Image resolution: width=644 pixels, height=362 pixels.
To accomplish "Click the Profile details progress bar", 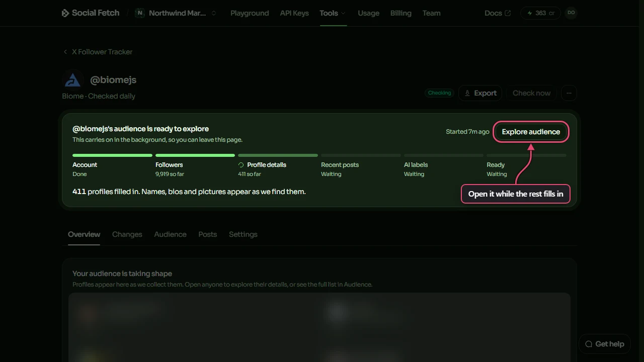I will [278, 155].
